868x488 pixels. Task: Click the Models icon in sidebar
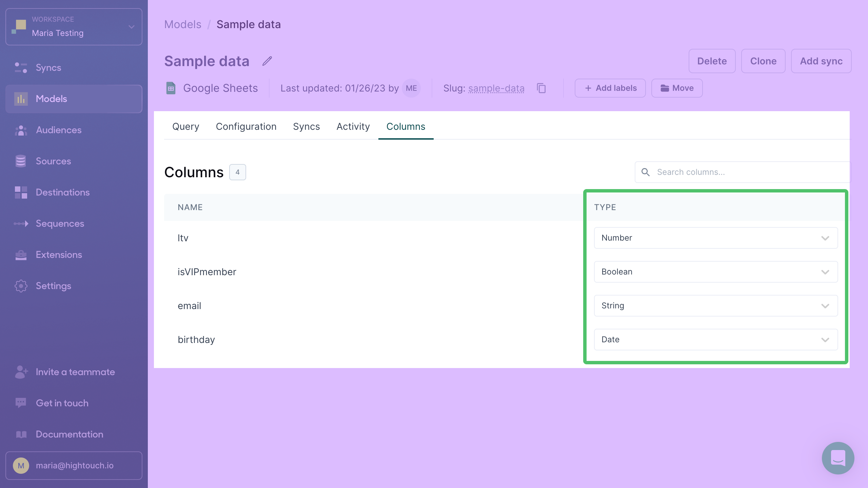point(21,98)
